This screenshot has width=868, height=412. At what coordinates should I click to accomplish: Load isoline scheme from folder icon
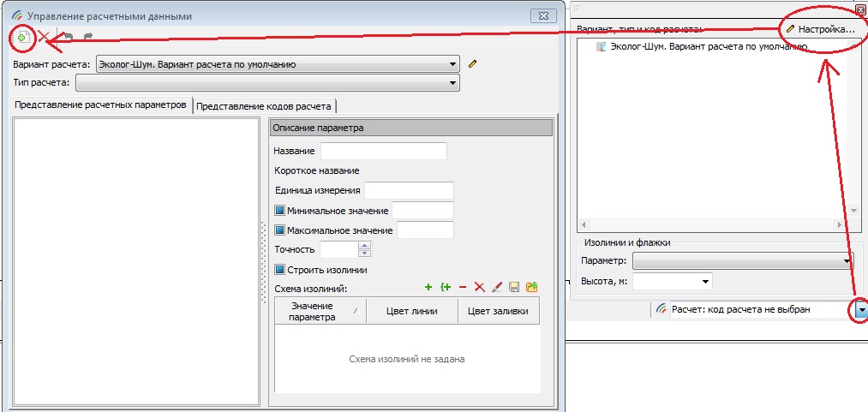pyautogui.click(x=531, y=288)
